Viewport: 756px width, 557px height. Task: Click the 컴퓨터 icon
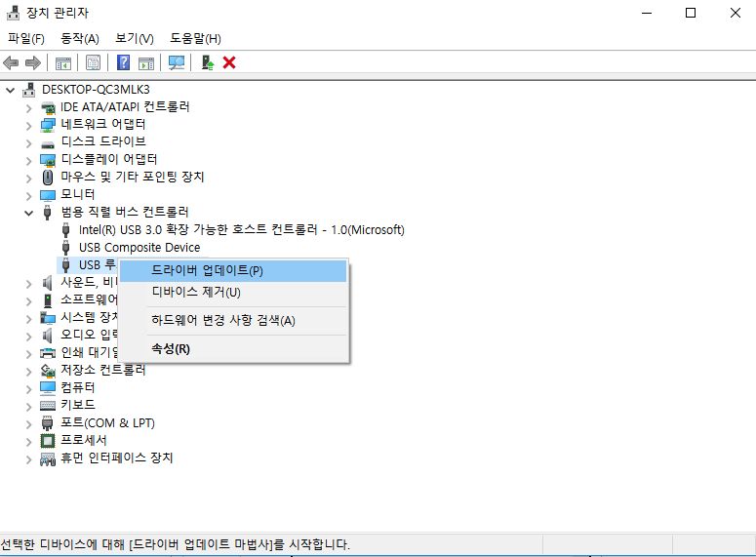pyautogui.click(x=48, y=387)
